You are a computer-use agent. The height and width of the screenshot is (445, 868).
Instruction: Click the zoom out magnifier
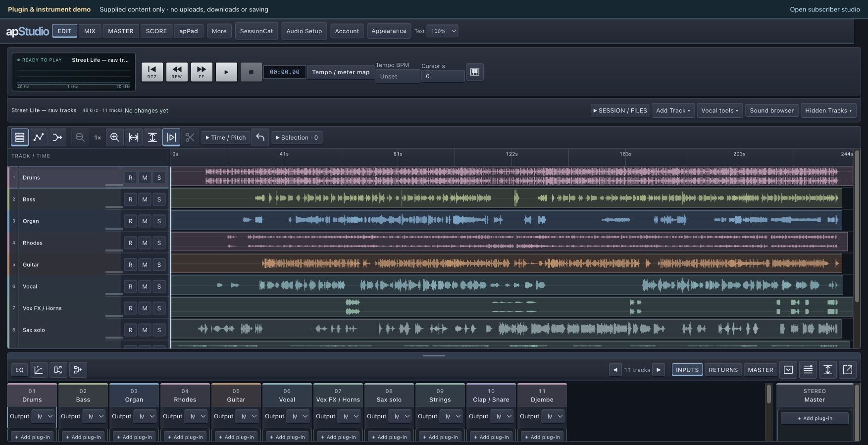(x=80, y=137)
